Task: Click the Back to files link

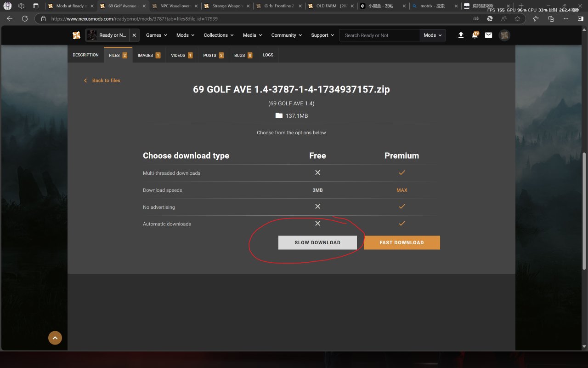Action: [x=106, y=80]
